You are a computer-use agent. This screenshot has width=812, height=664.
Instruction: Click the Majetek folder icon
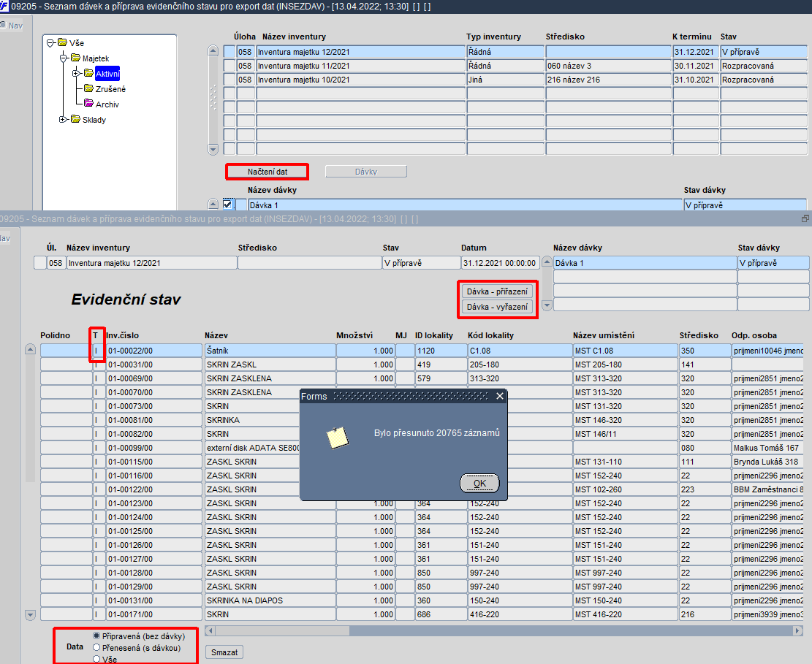click(75, 58)
